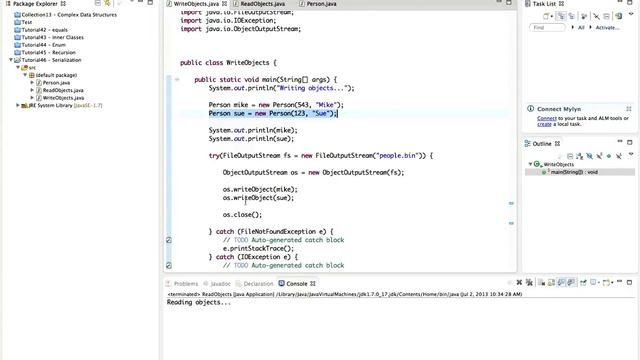Click the Connect link in Connect Mylyn
The width and height of the screenshot is (640, 360).
(x=547, y=118)
